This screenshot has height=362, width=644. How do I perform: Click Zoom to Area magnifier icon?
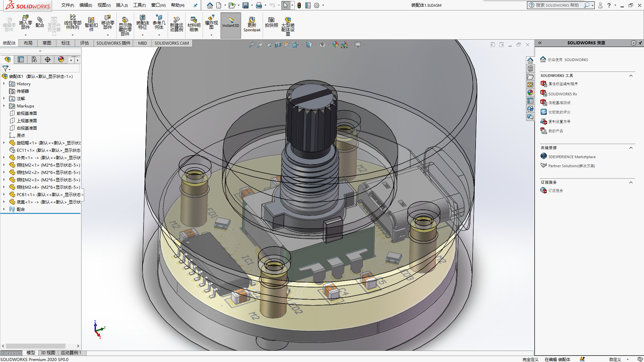point(260,45)
